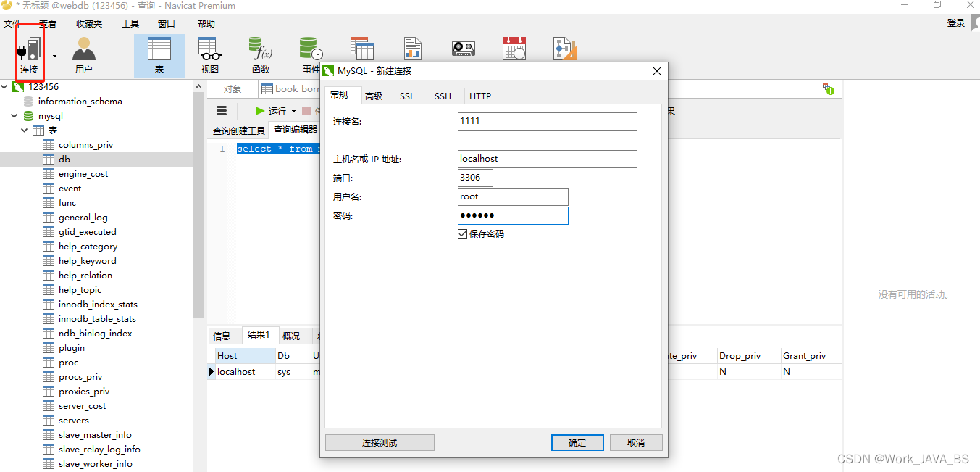Open the 查看 menu
Screen dimensions: 980x472
coord(48,24)
